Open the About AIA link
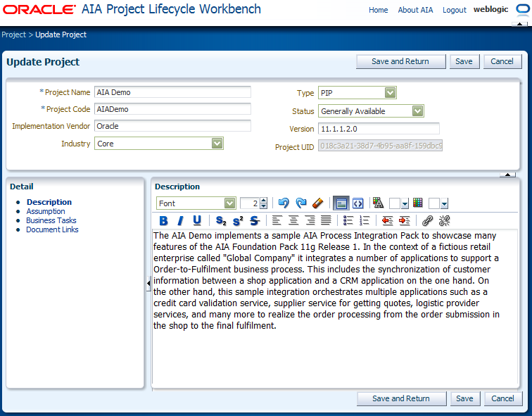 coord(415,10)
